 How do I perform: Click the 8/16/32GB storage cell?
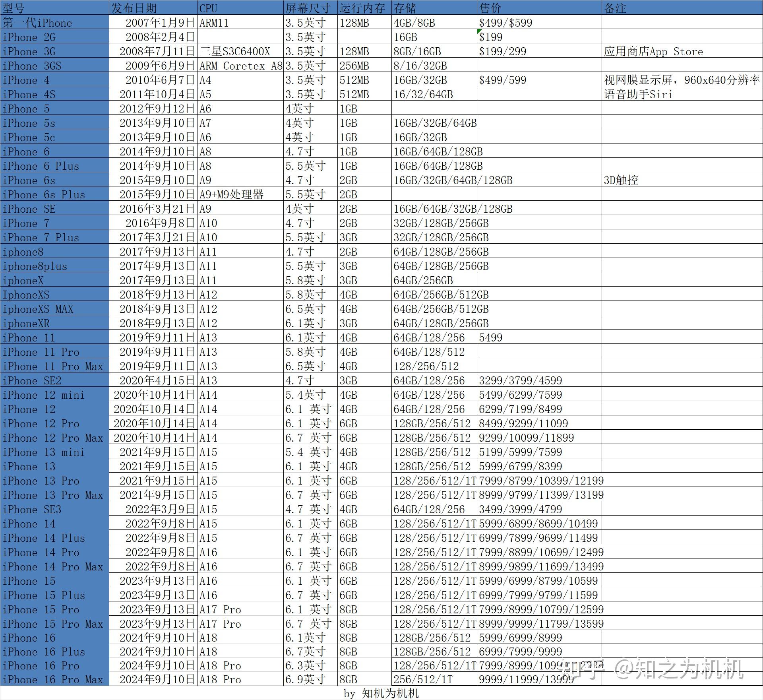[434, 66]
